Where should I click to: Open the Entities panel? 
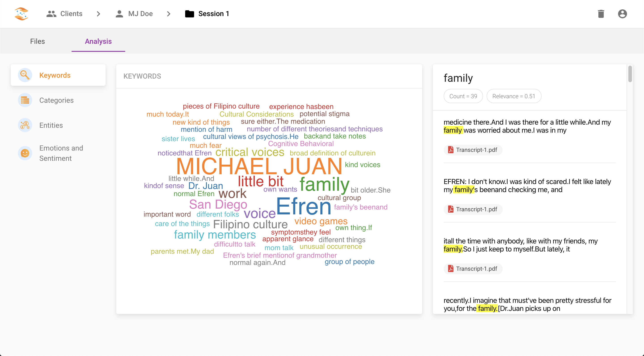coord(51,125)
